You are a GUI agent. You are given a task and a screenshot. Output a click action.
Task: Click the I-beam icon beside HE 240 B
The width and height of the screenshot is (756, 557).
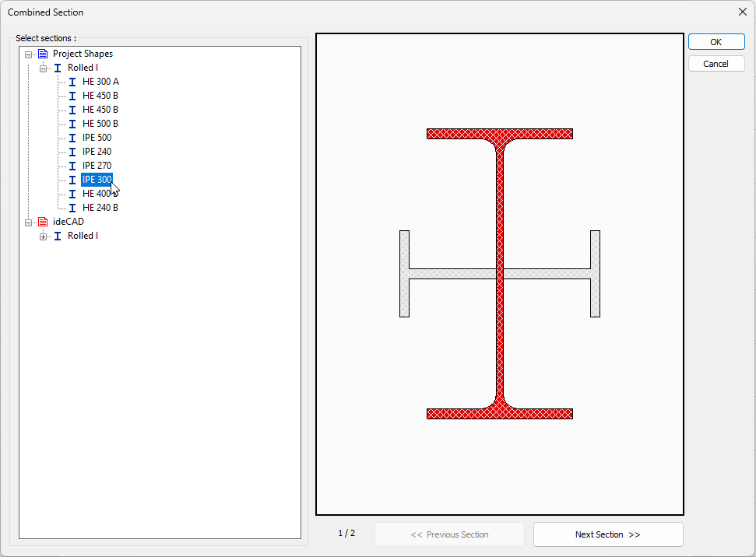point(72,208)
